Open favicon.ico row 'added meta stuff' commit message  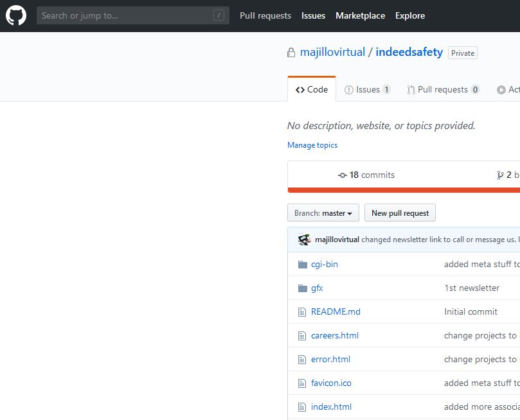point(482,383)
